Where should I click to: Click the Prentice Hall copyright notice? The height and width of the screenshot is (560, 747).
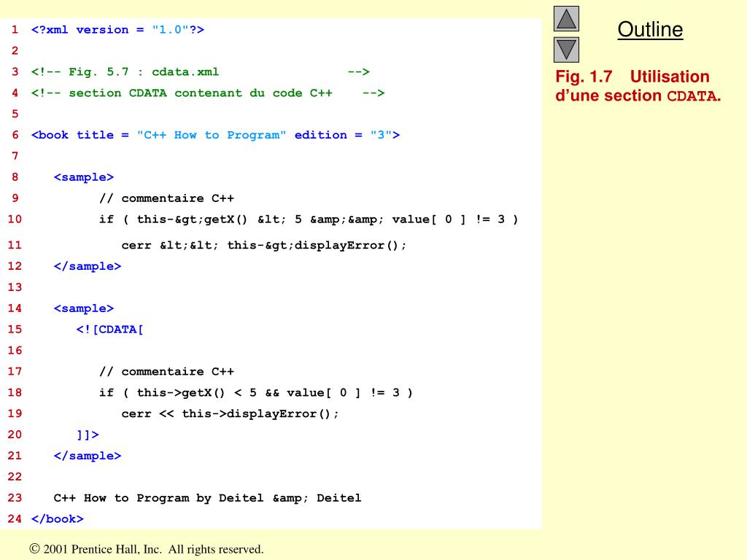(146, 549)
